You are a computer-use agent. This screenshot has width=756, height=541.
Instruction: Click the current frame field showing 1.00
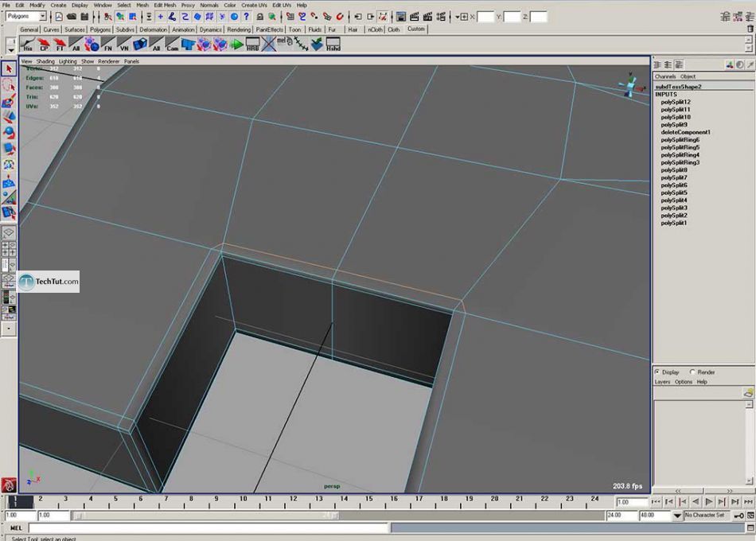pos(631,502)
